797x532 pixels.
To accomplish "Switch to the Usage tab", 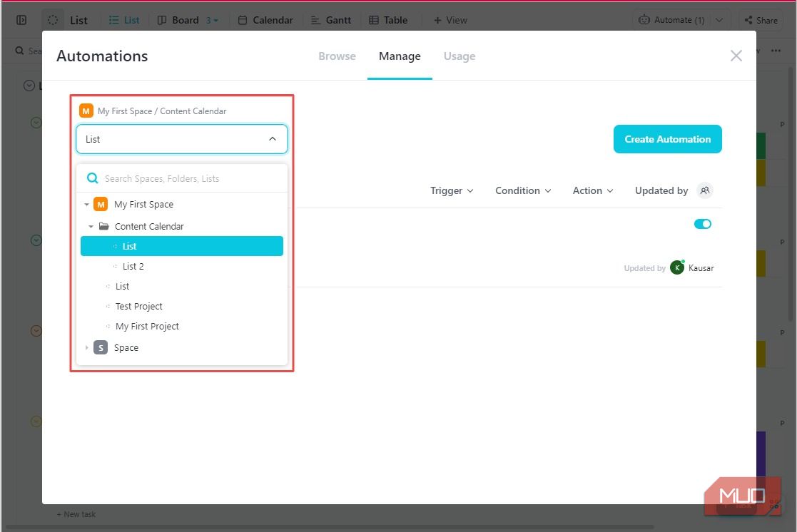I will click(x=459, y=56).
